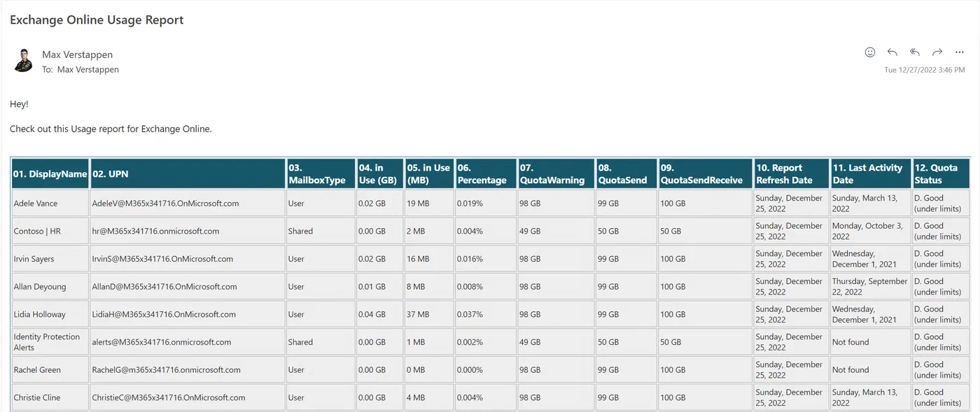Click the 11. Last Activity Date header
Image resolution: width=980 pixels, height=412 pixels.
[871, 173]
